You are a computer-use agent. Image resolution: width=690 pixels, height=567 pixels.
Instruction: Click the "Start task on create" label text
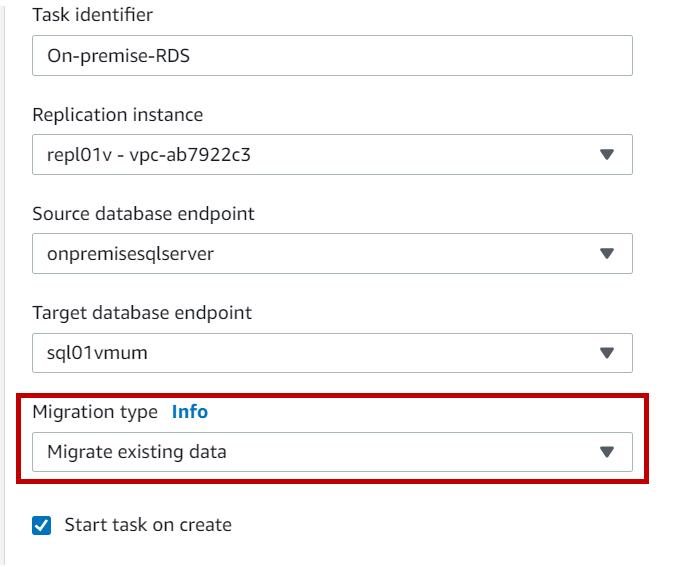click(x=148, y=525)
